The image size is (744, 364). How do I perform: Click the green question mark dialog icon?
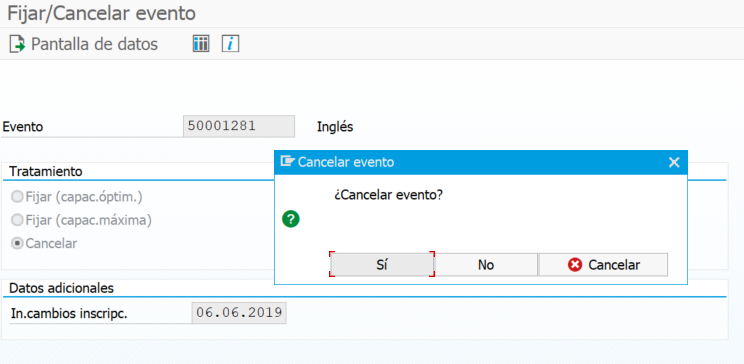coord(290,220)
